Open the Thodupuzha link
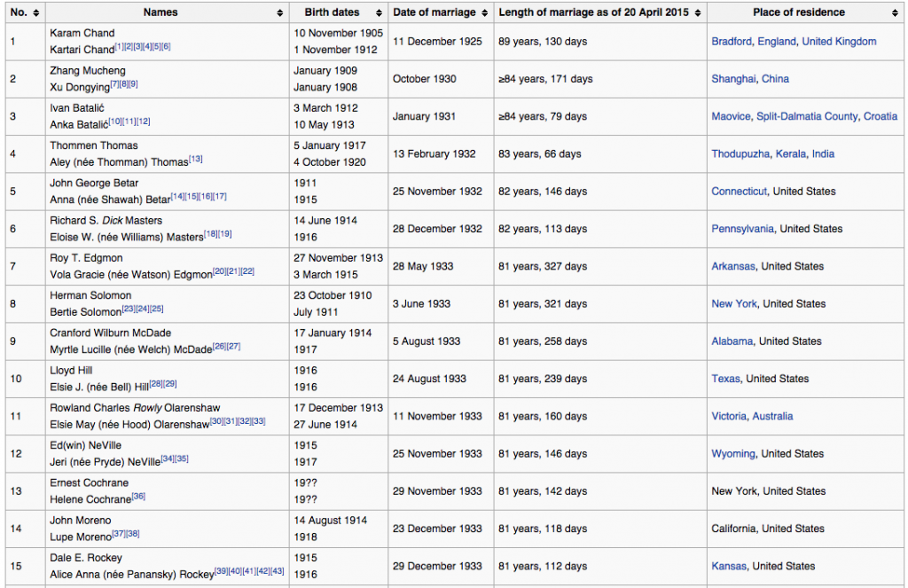Screen dimensions: 908x588 coord(740,154)
